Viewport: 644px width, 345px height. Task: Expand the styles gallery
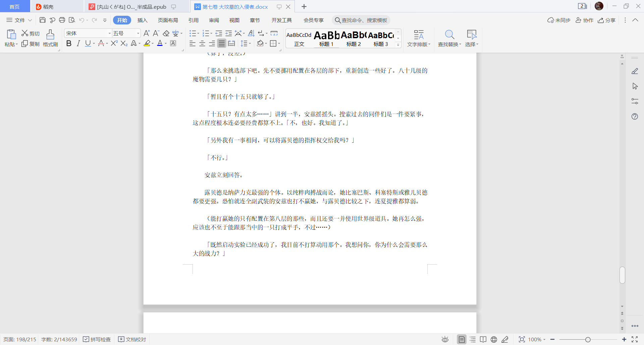point(398,45)
